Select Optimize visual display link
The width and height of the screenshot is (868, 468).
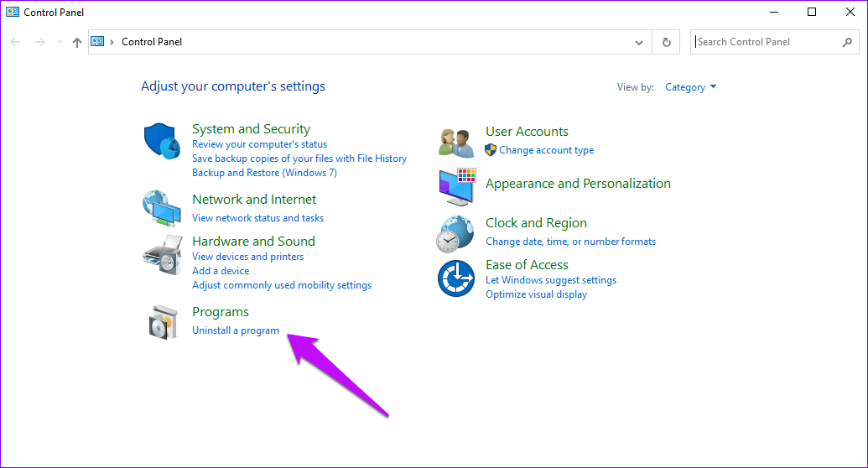tap(536, 294)
